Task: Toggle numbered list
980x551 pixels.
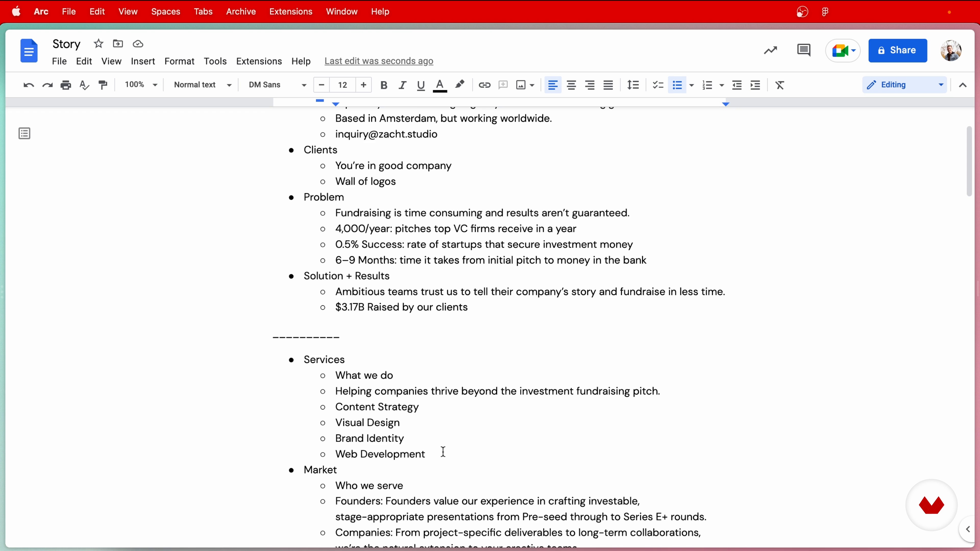Action: (x=707, y=85)
